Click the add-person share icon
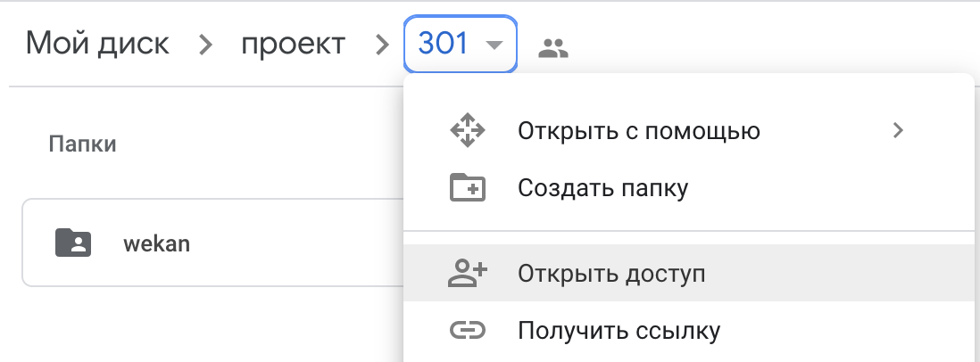Screen dimensions: 980x362 click(x=467, y=274)
